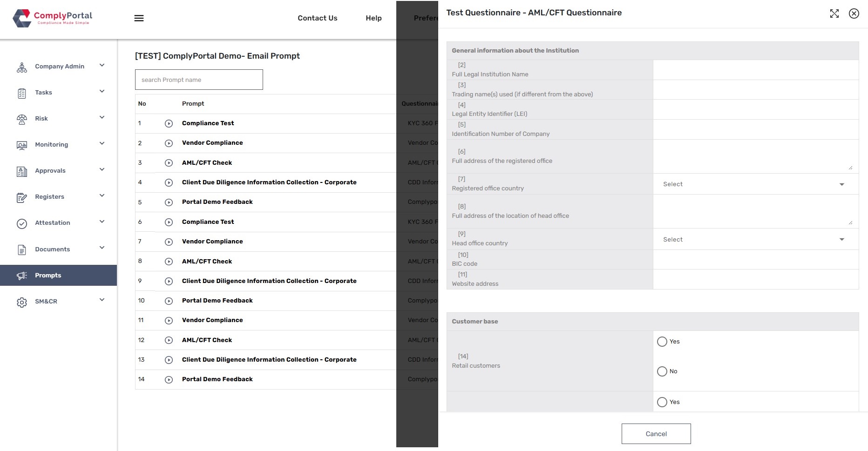Viewport: 868px width, 451px height.
Task: Open Registered office country dropdown
Action: [x=755, y=184]
